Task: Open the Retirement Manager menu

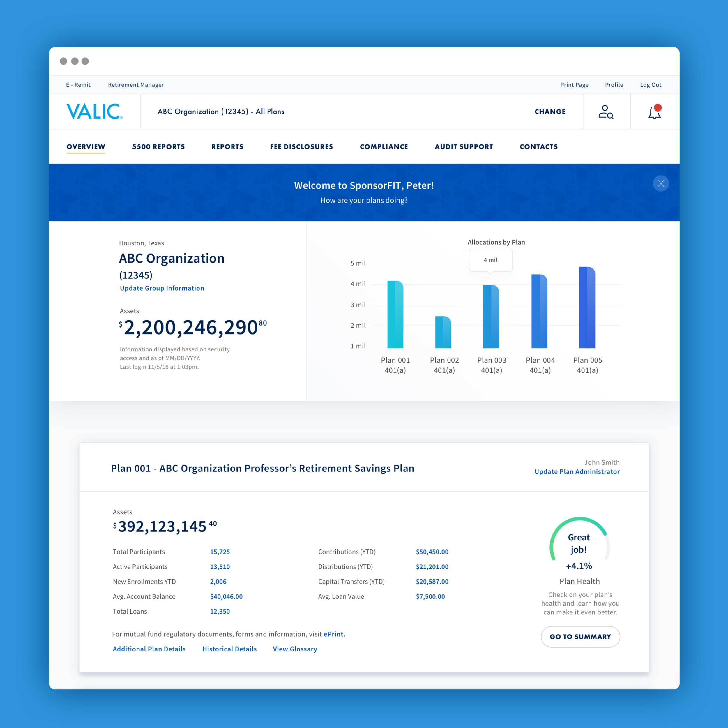Action: [x=136, y=85]
